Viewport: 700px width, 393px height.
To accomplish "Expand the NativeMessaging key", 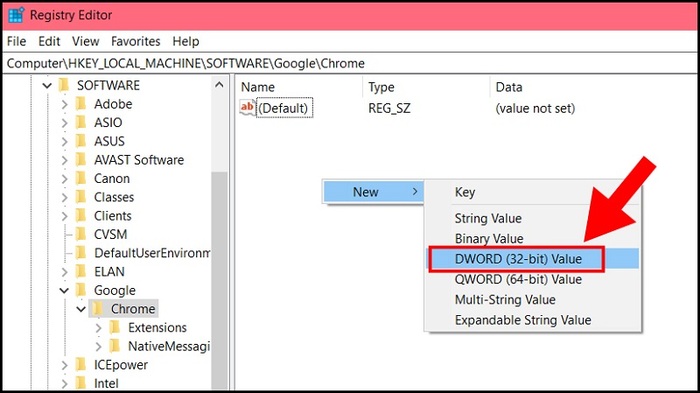I will [98, 347].
